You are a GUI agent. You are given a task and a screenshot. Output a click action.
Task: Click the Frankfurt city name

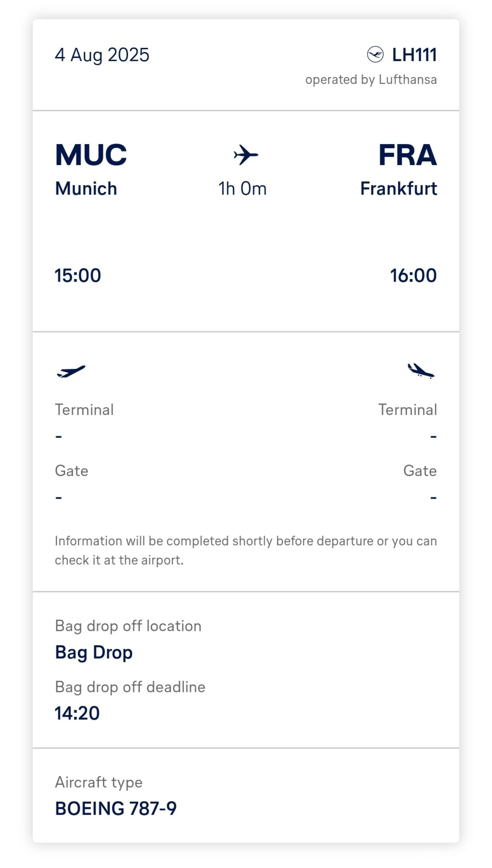click(399, 189)
